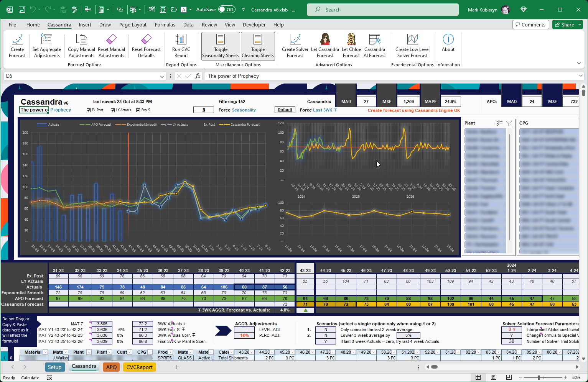Click the zoom out minus button
Viewport: 588px width, 382px height.
(x=520, y=377)
